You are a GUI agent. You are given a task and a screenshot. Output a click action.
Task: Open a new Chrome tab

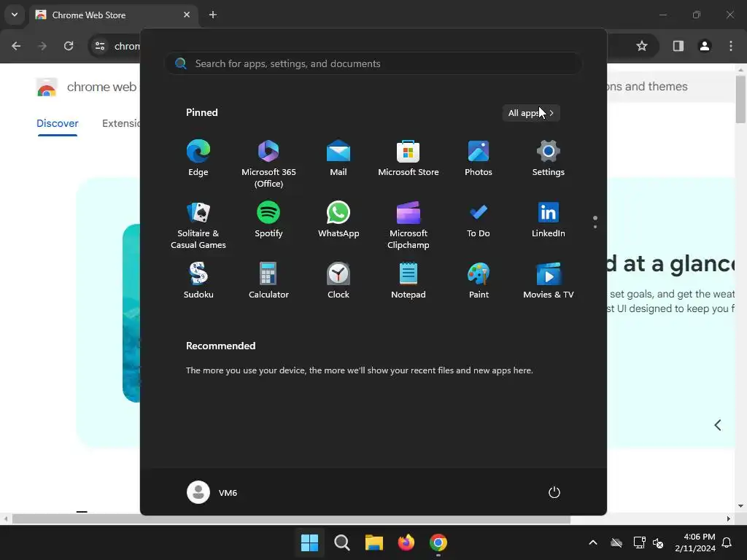tap(213, 15)
